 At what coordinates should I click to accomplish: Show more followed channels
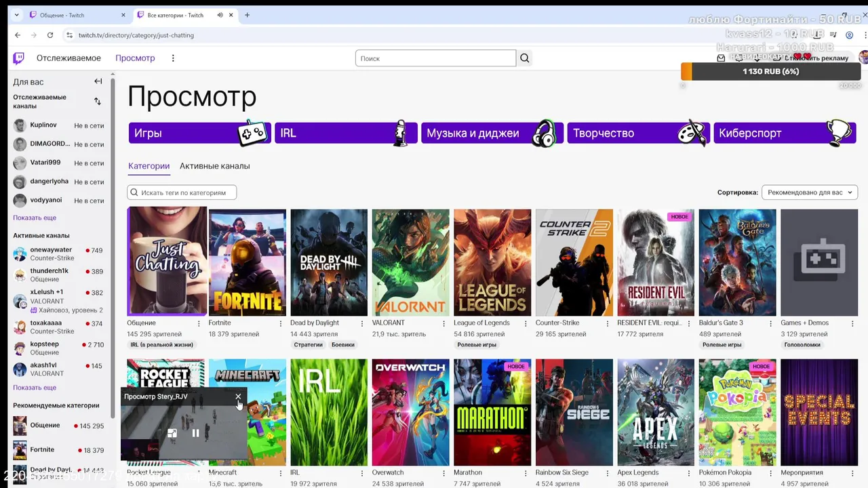[x=35, y=218]
